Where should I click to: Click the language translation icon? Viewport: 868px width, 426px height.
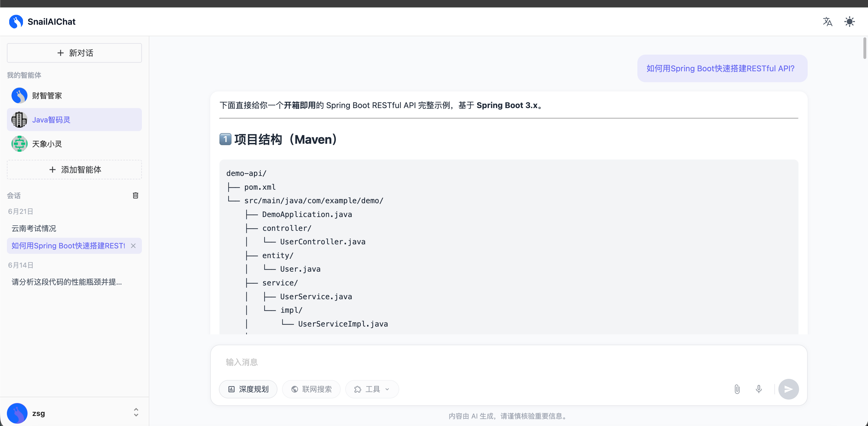point(828,22)
